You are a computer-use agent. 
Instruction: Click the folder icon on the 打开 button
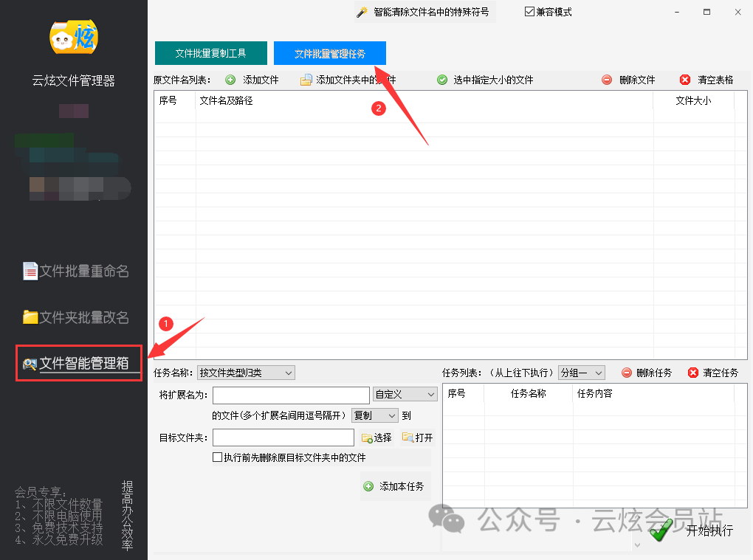[x=408, y=438]
